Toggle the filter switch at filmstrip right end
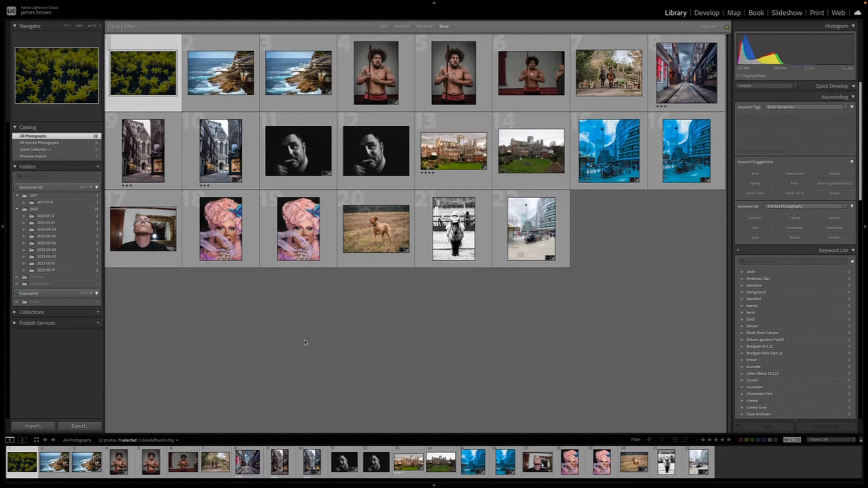The height and width of the screenshot is (488, 868). (861, 440)
